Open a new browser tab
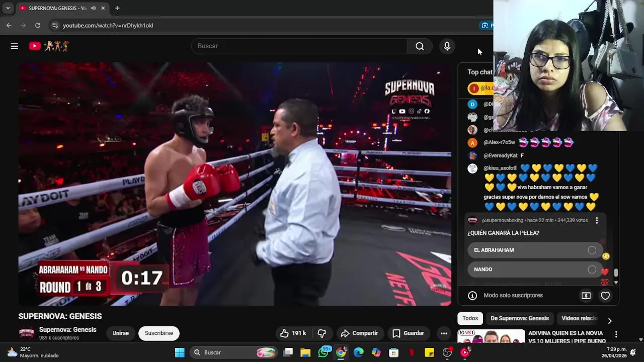Viewport: 644px width, 362px height. pyautogui.click(x=117, y=8)
